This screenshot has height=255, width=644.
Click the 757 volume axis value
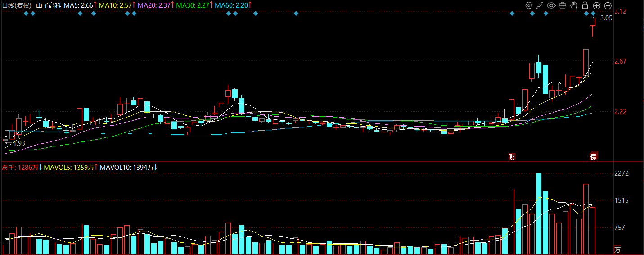(619, 228)
